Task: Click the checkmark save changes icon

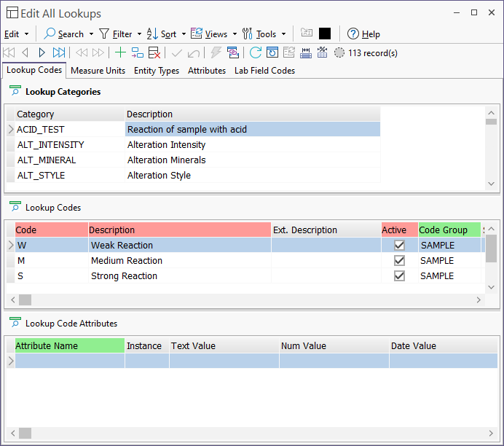Action: (177, 52)
